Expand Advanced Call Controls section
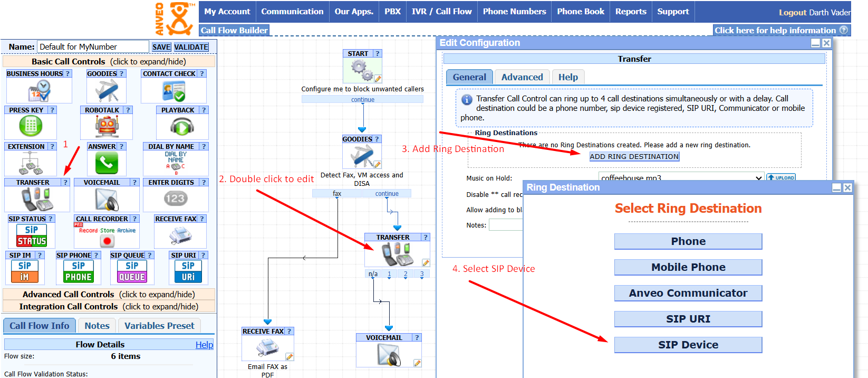 click(x=109, y=294)
